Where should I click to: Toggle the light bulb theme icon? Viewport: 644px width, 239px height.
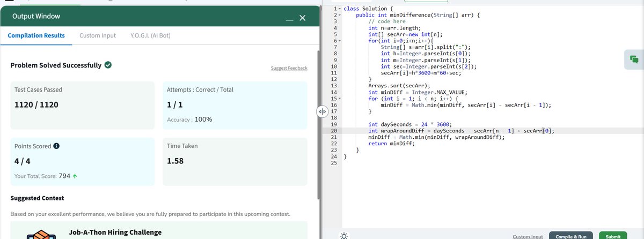pos(343,236)
